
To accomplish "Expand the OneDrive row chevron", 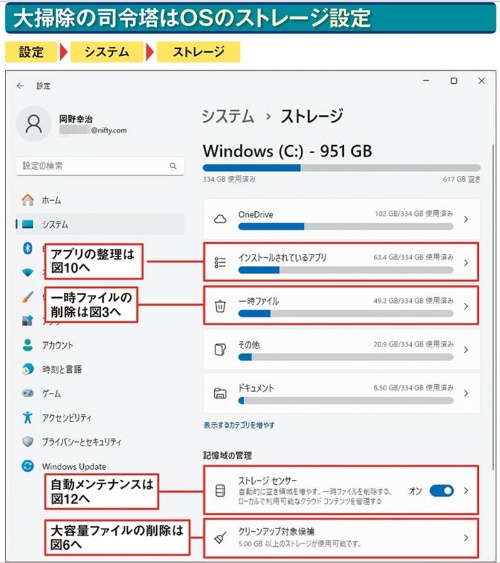I will pos(466,219).
